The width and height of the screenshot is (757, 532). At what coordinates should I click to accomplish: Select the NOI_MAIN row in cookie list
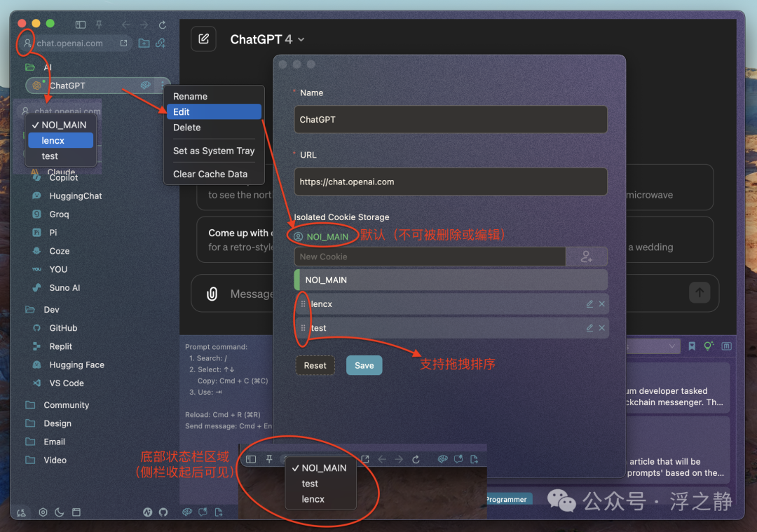(x=451, y=280)
